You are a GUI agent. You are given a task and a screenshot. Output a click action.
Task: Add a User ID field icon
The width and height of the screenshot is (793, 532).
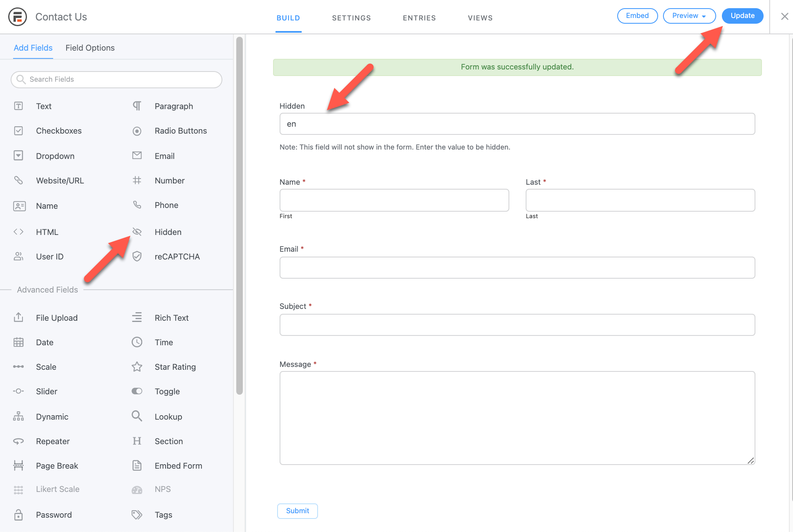(x=18, y=256)
